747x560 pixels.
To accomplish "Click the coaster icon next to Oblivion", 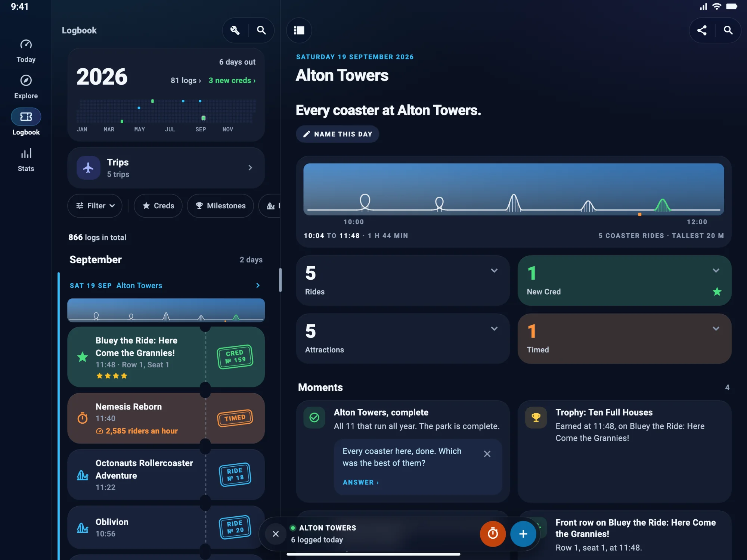I will (83, 528).
